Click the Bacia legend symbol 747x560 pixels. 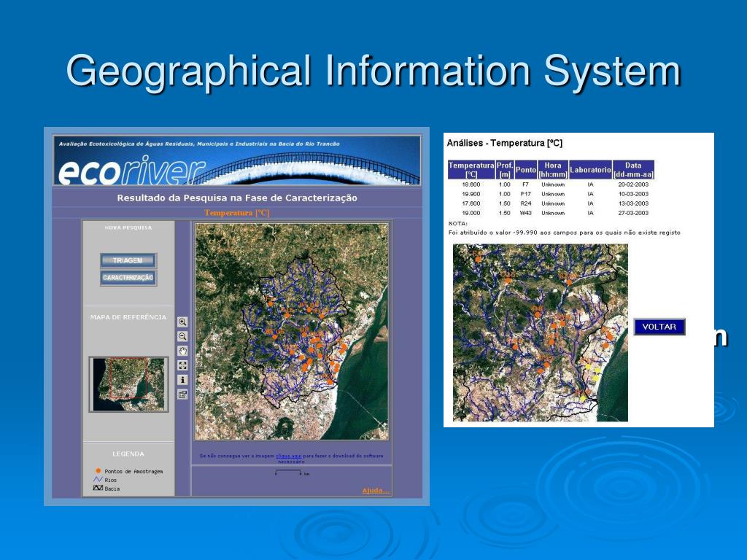click(98, 488)
